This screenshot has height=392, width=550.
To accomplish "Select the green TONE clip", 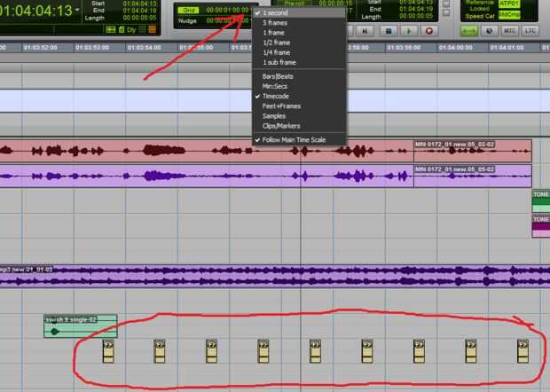I will pyautogui.click(x=541, y=201).
